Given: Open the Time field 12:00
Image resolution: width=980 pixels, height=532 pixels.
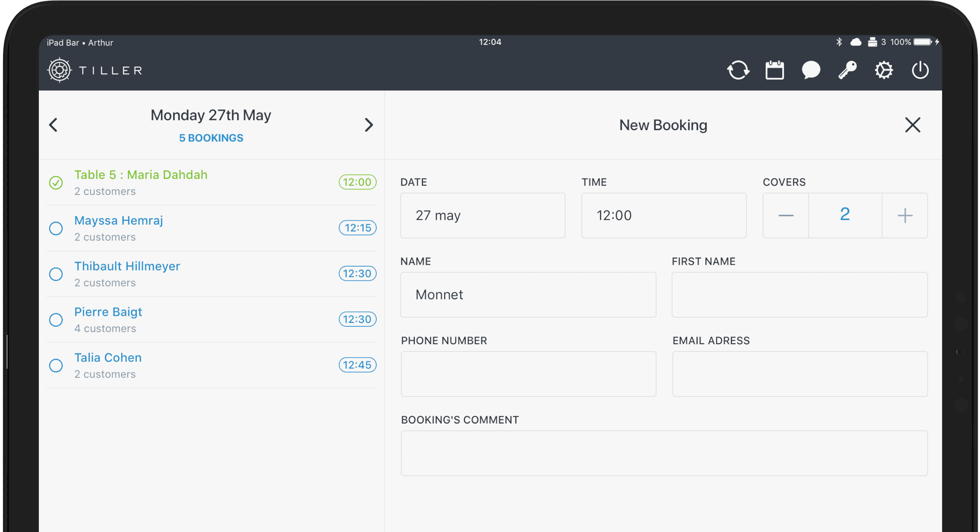Looking at the screenshot, I should [x=664, y=216].
